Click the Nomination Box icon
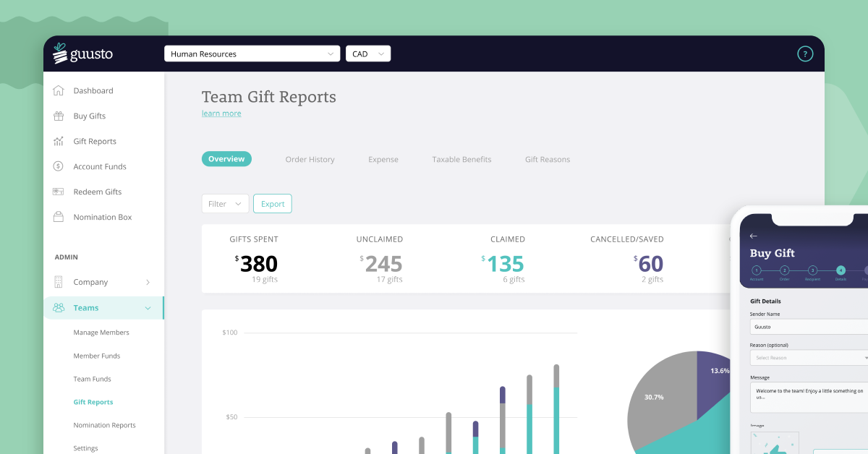 pos(59,217)
